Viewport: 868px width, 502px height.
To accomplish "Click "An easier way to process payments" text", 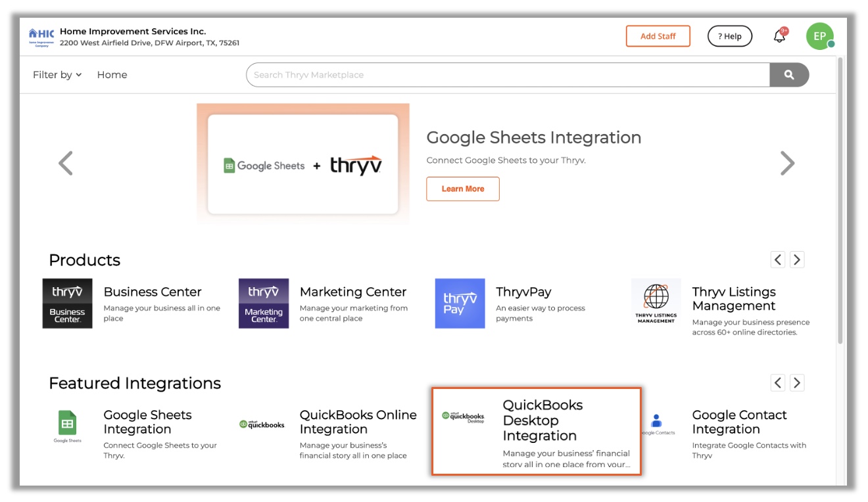I will pyautogui.click(x=541, y=313).
